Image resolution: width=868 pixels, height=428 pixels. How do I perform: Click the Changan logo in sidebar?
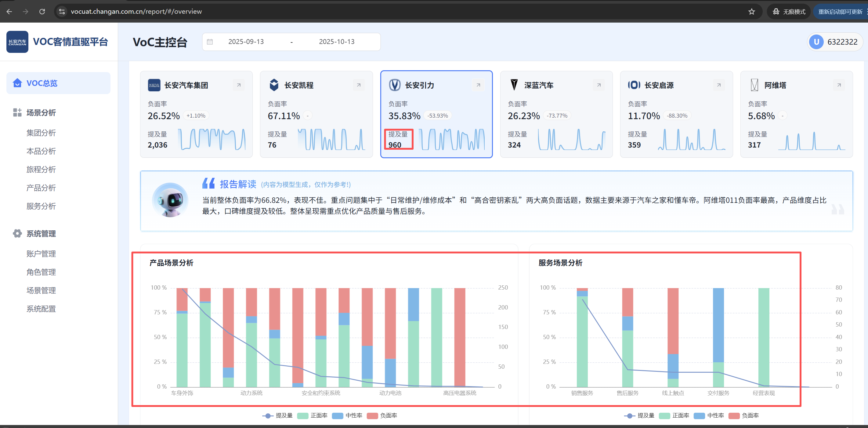pos(17,42)
